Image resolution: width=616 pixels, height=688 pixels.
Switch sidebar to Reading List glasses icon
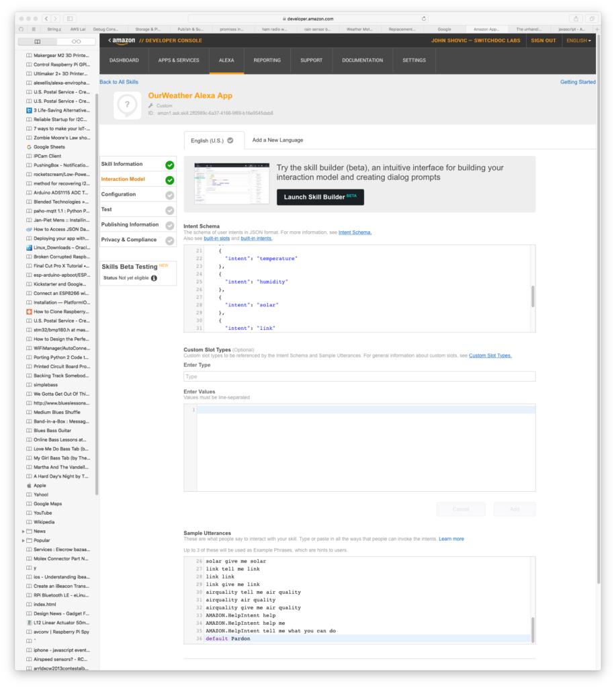click(x=77, y=42)
